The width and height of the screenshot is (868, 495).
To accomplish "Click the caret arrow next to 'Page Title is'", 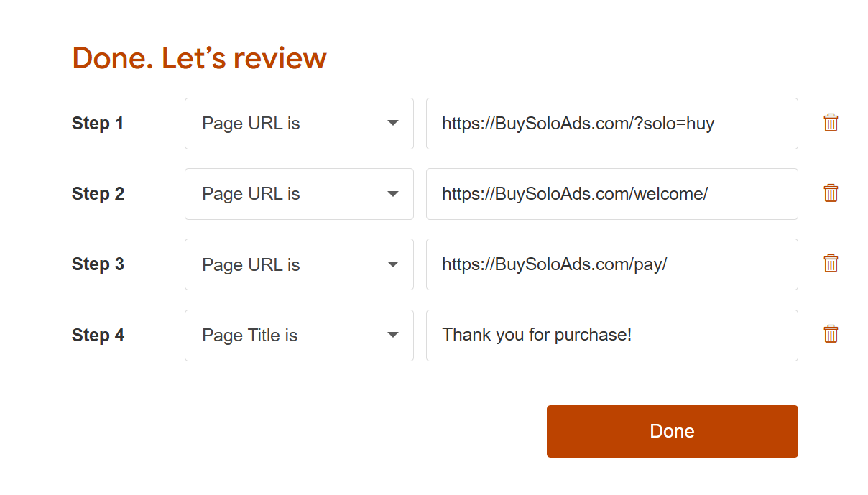I will tap(392, 336).
